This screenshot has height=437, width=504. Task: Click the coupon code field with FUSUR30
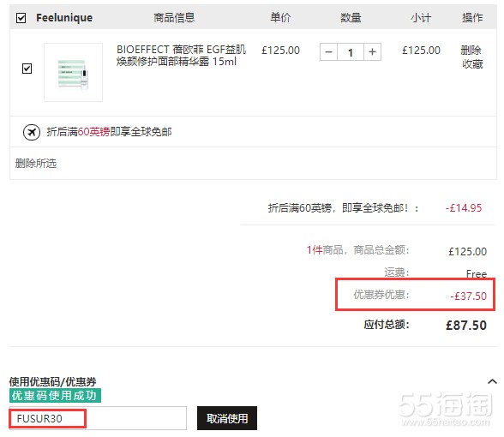pyautogui.click(x=98, y=418)
